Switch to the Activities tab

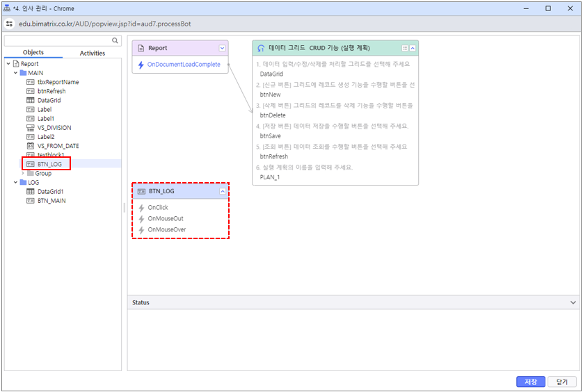click(x=92, y=53)
